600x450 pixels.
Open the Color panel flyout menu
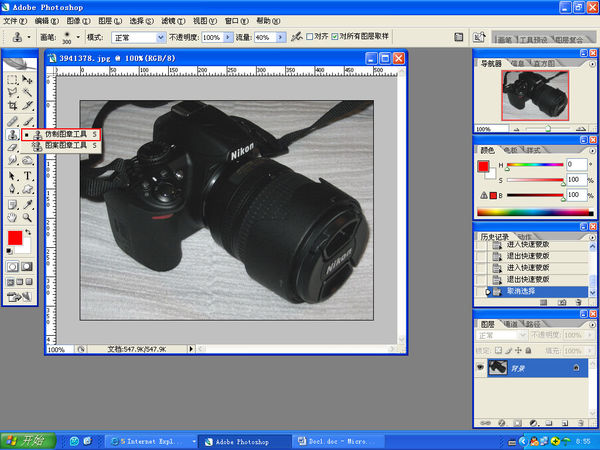(592, 151)
